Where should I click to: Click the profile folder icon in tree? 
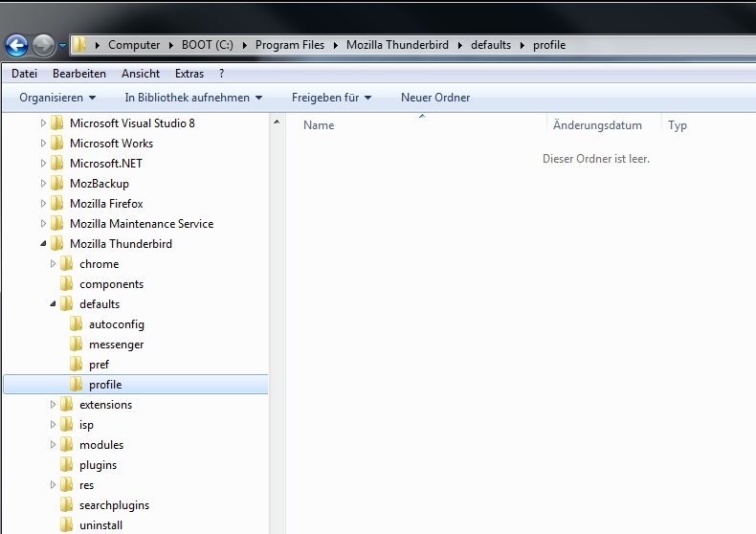pos(76,385)
